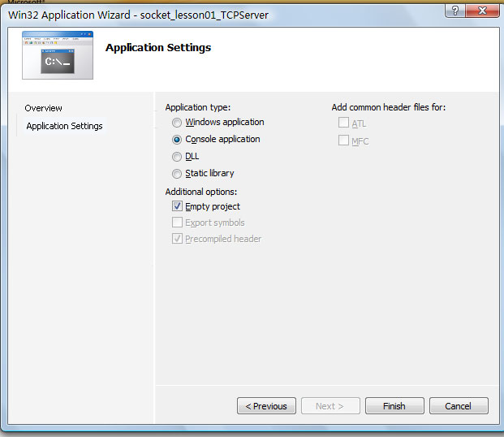Viewport: 504px width, 437px height.
Task: Click the Application Settings heading text
Action: click(x=158, y=48)
